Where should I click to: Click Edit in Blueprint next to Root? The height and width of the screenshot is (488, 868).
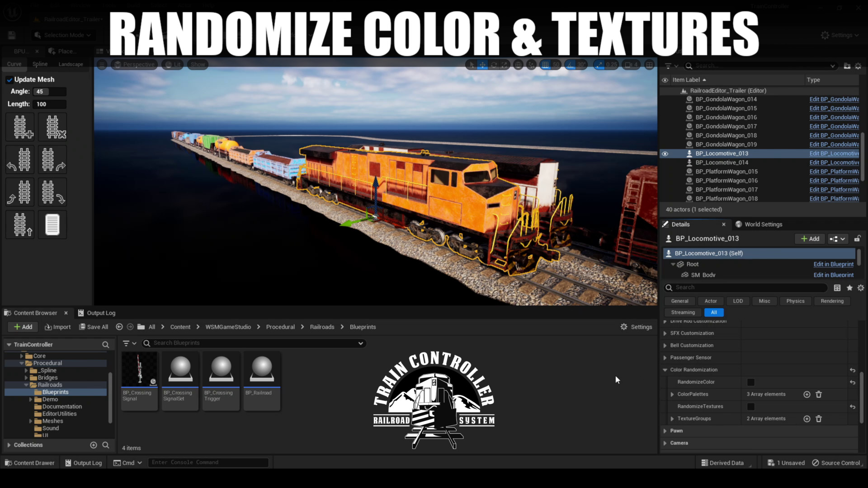[833, 264]
